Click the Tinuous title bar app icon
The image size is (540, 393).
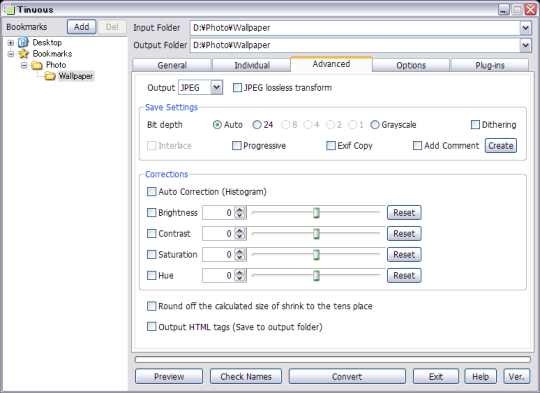tap(9, 9)
